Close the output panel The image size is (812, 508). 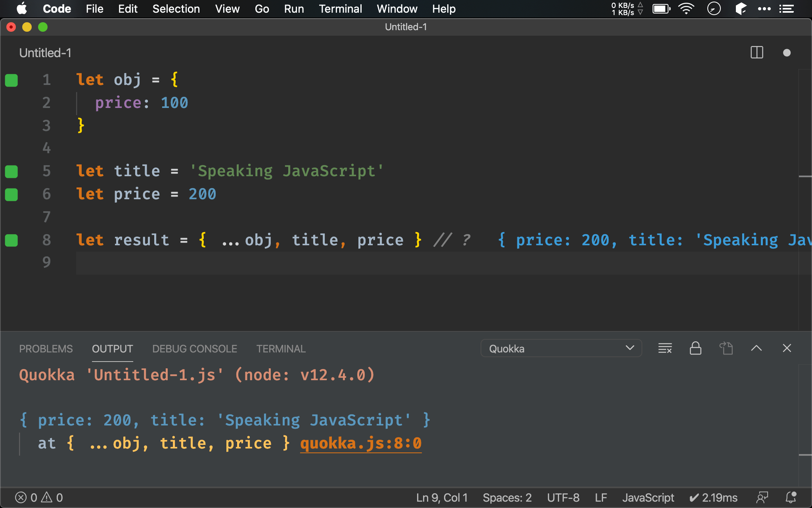click(x=787, y=348)
